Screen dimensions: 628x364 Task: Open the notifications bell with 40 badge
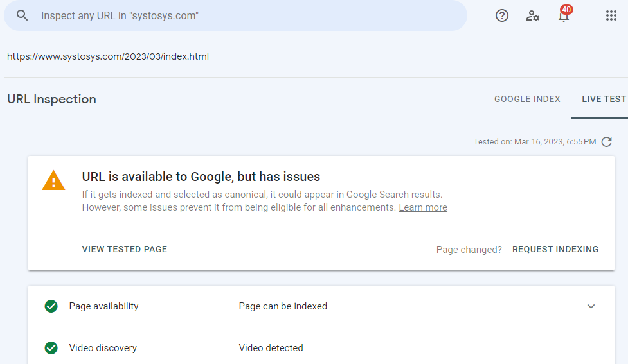[564, 15]
